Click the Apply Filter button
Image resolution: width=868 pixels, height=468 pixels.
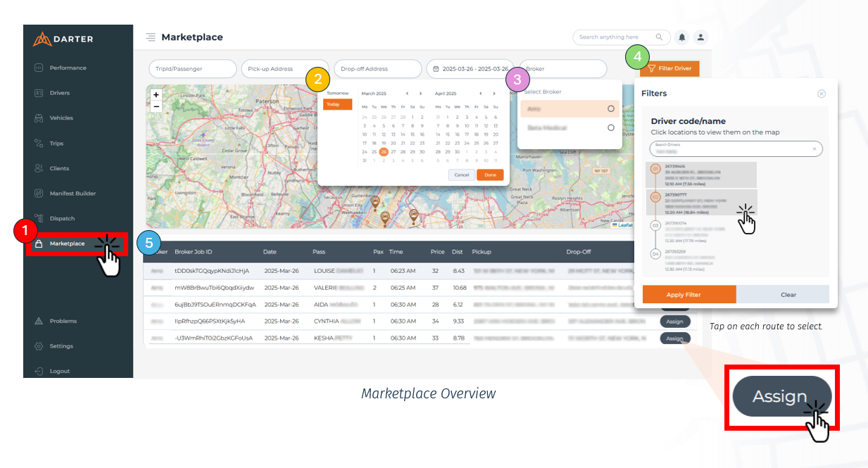(x=685, y=294)
